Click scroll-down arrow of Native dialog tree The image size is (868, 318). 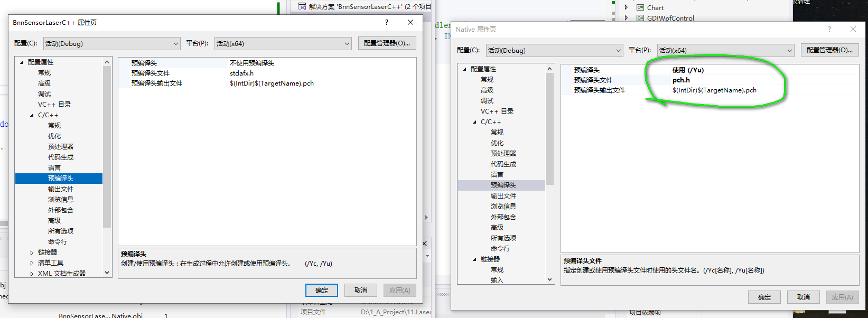550,280
